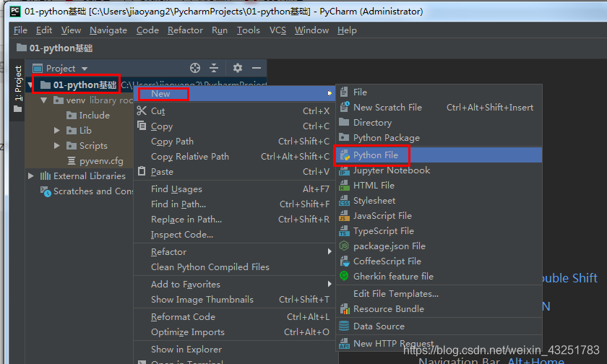607x364 pixels.
Task: Open the Window menu
Action: [311, 30]
